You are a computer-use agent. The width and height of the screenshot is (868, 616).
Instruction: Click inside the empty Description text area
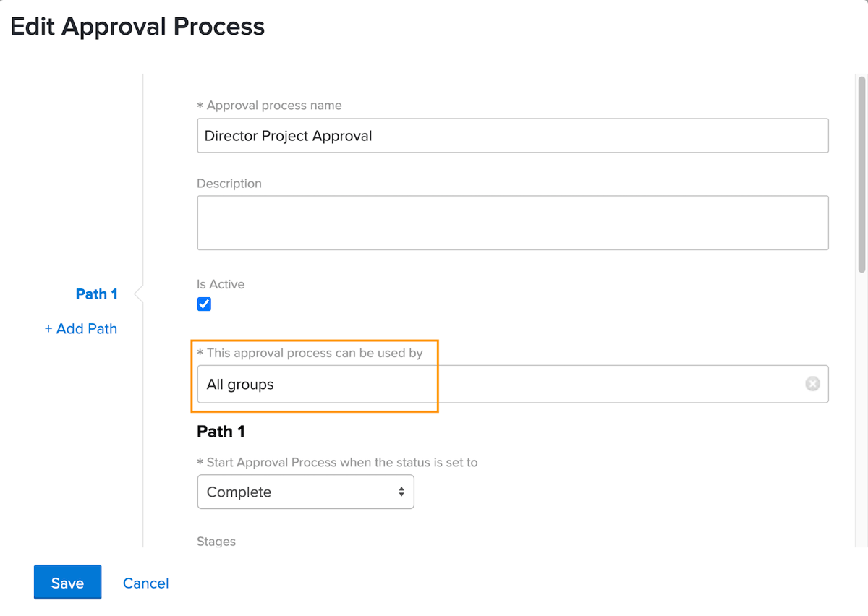[513, 222]
